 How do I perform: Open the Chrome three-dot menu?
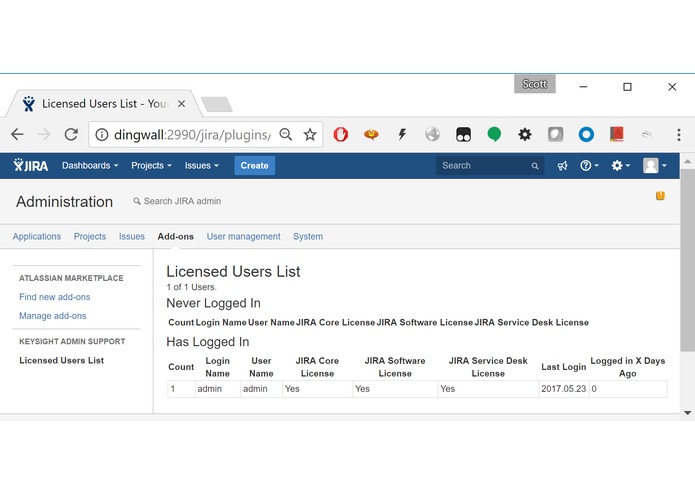pyautogui.click(x=679, y=134)
